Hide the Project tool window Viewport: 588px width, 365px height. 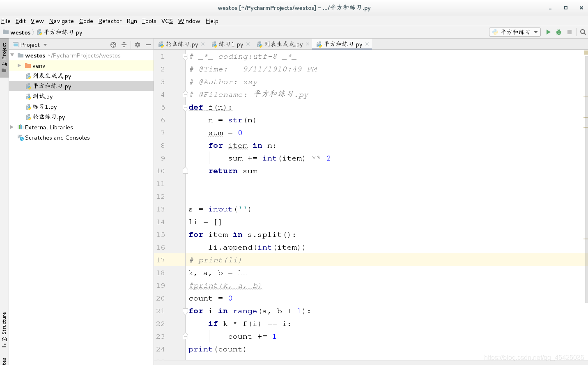(x=148, y=45)
